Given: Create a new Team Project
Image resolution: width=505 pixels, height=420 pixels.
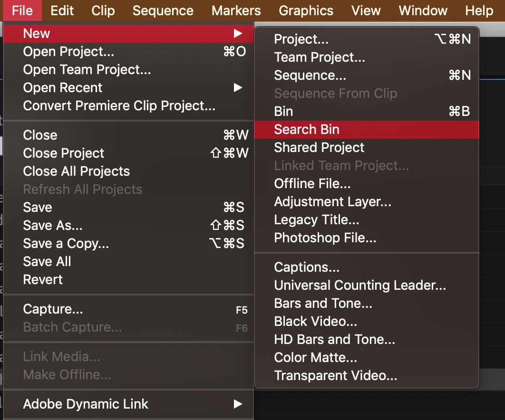Looking at the screenshot, I should coord(319,57).
